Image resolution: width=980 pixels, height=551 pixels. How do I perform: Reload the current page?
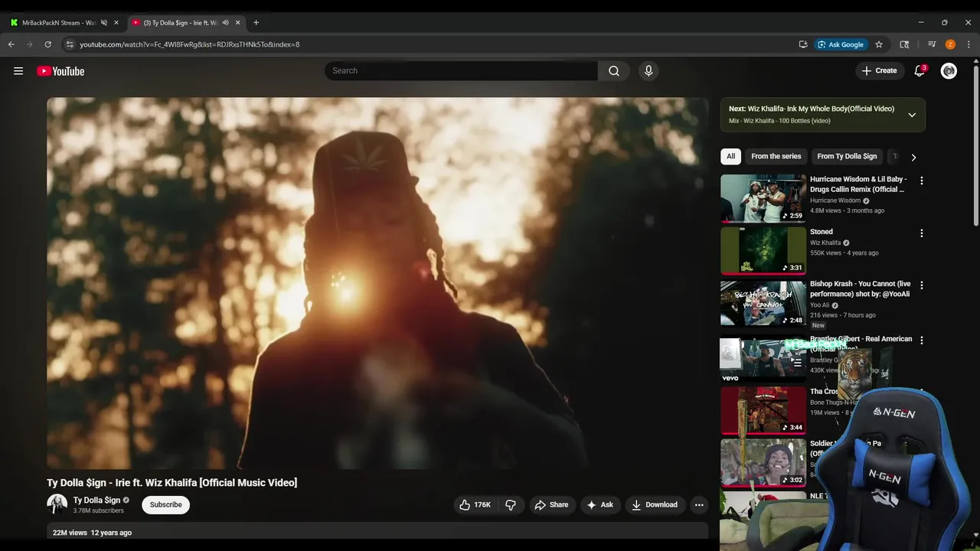point(47,44)
